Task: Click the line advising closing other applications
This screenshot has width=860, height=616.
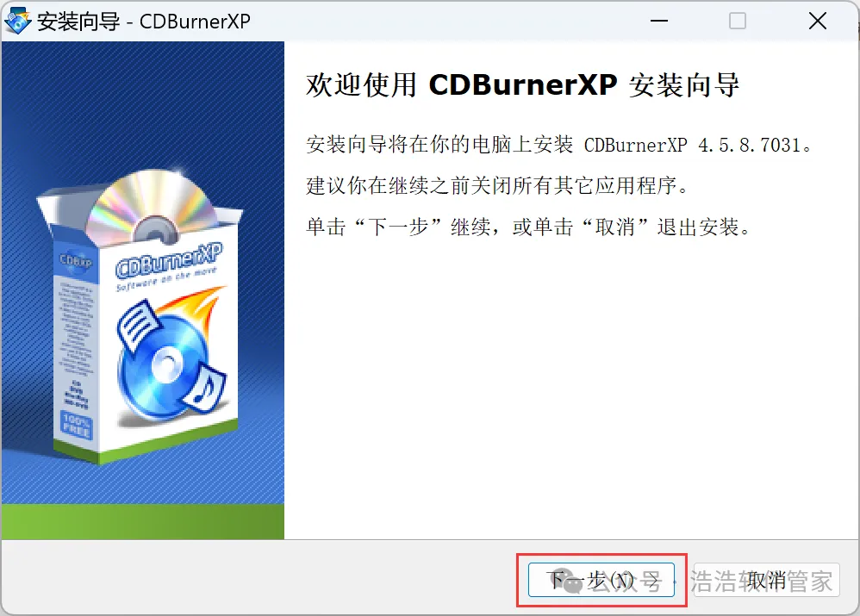Action: 497,185
